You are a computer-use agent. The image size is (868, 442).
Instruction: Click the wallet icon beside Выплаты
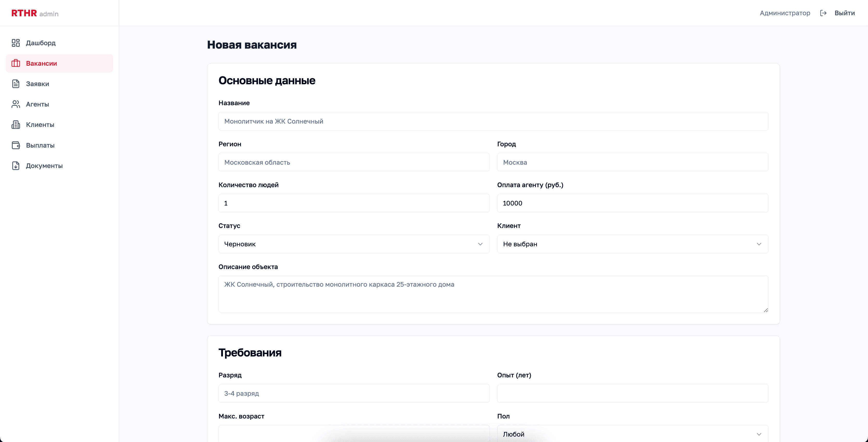tap(16, 145)
